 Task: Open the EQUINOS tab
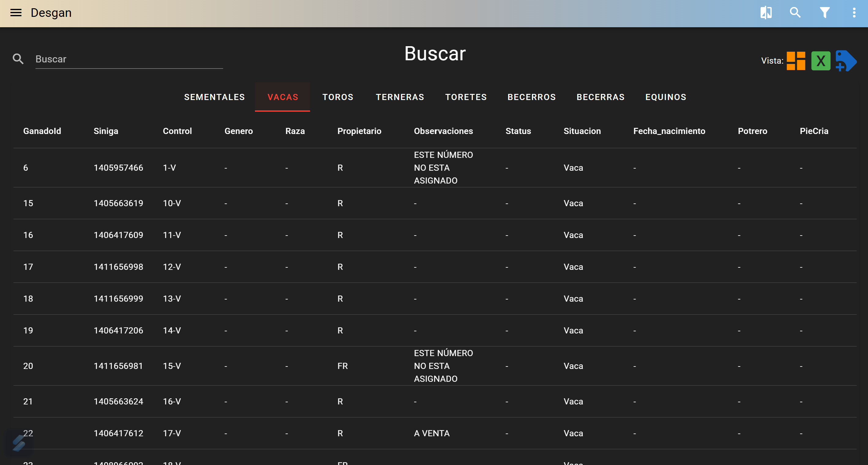(x=665, y=97)
